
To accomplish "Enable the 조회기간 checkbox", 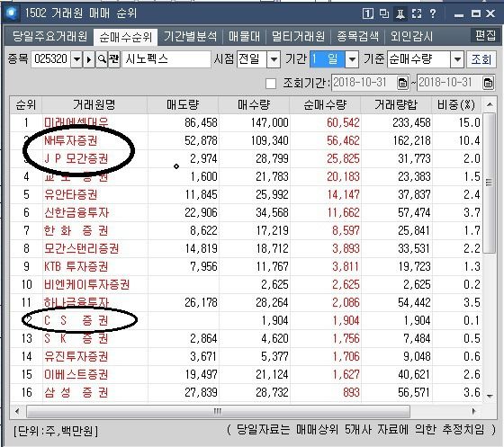I will click(x=271, y=84).
